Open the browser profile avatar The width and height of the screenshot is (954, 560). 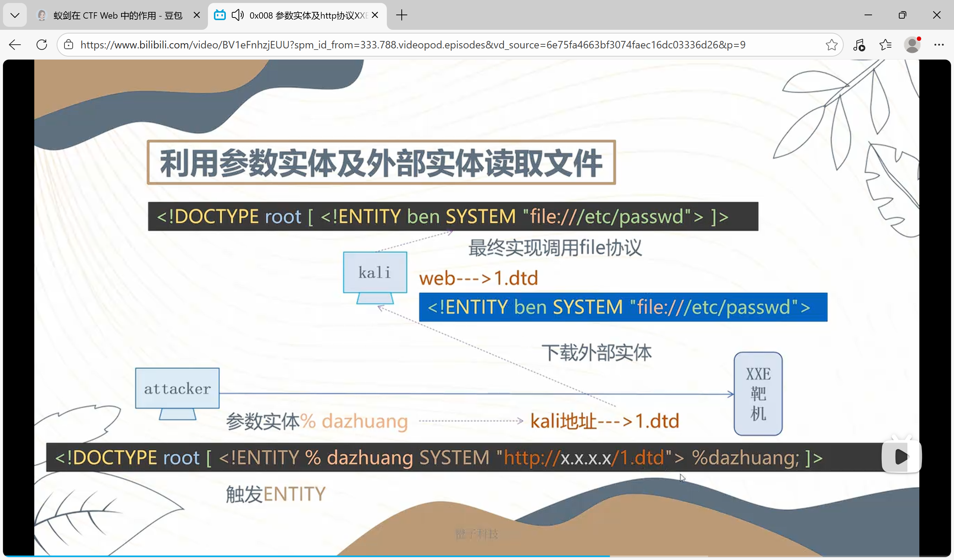click(912, 45)
